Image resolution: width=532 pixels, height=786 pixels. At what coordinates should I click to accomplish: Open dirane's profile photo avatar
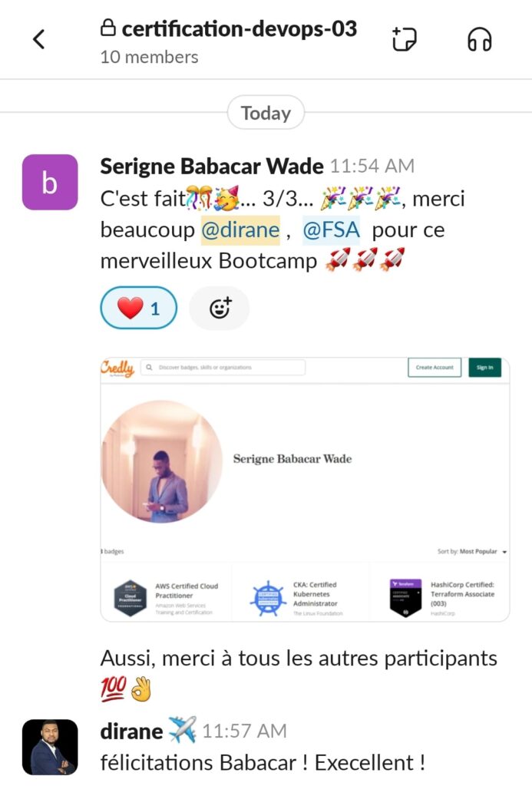click(50, 747)
